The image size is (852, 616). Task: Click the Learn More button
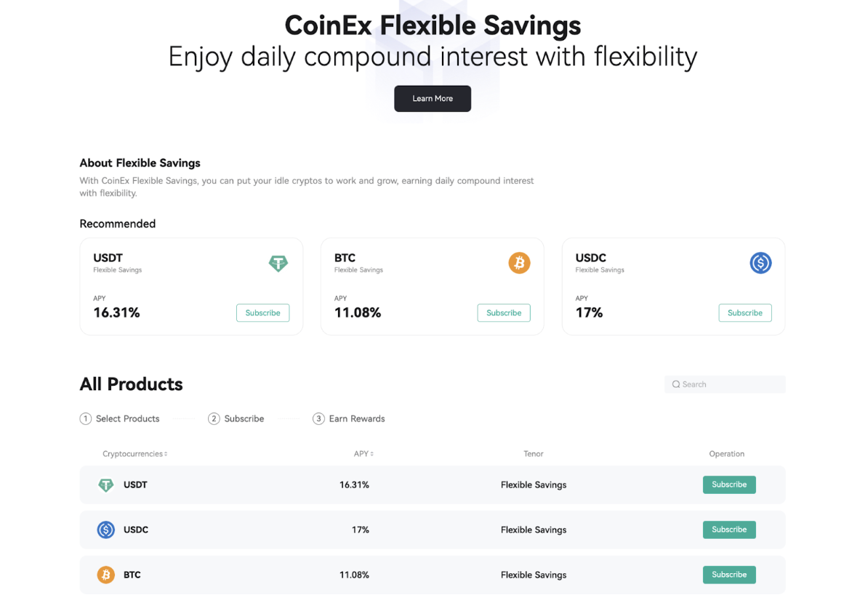point(433,99)
